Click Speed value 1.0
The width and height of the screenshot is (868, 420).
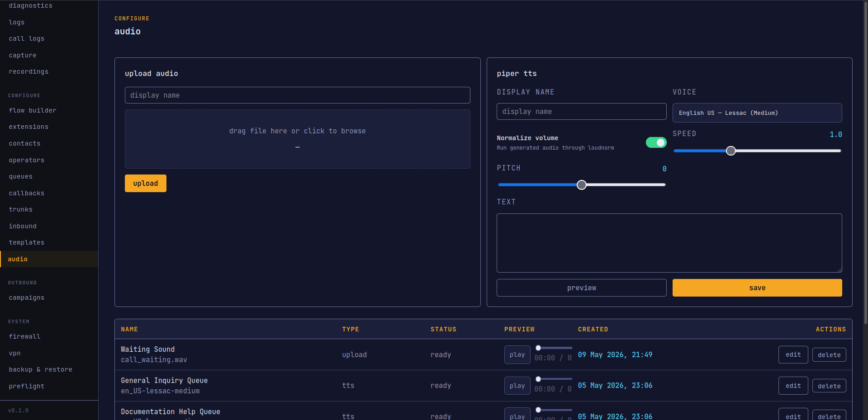836,135
